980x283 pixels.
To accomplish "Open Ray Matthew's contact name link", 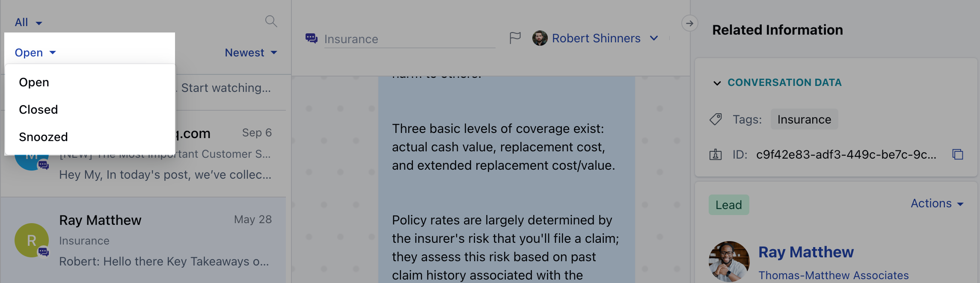I will pos(806,252).
